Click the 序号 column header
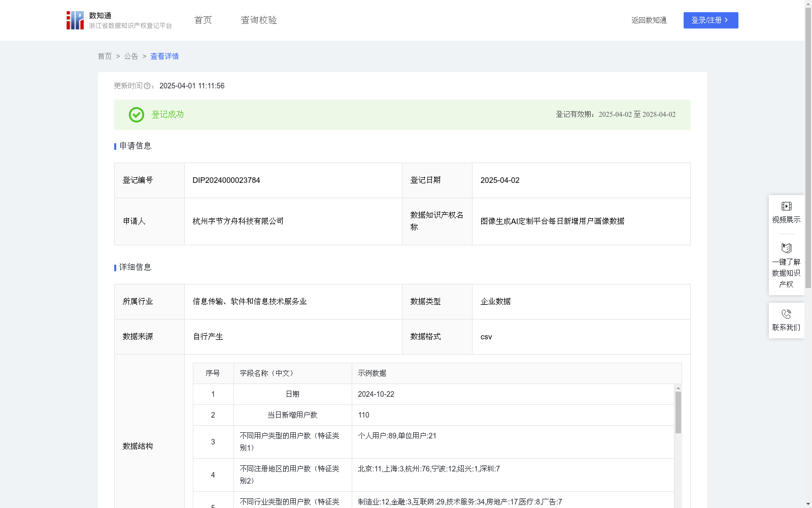Screen dimensions: 812x508 point(213,373)
